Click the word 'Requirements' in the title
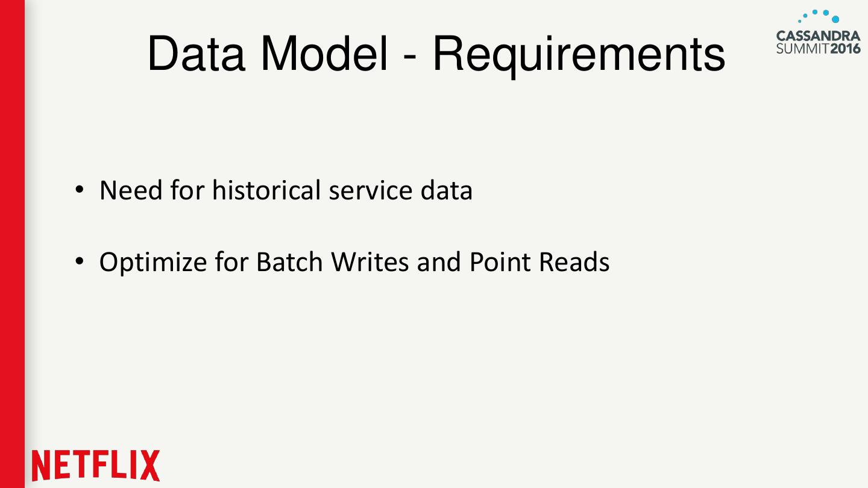 pyautogui.click(x=579, y=54)
